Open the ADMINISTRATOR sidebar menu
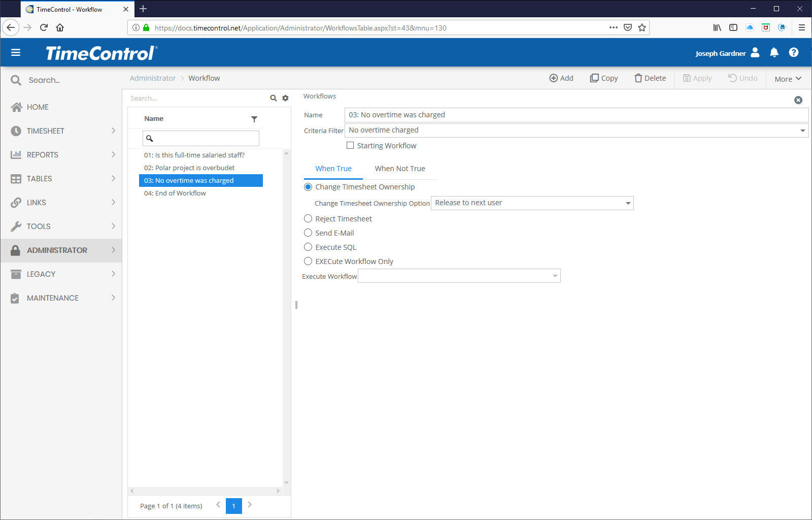This screenshot has width=812, height=520. (x=61, y=250)
